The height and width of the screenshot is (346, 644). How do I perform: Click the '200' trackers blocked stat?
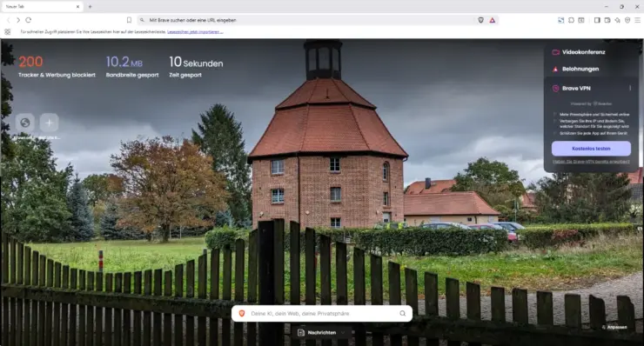pyautogui.click(x=30, y=62)
